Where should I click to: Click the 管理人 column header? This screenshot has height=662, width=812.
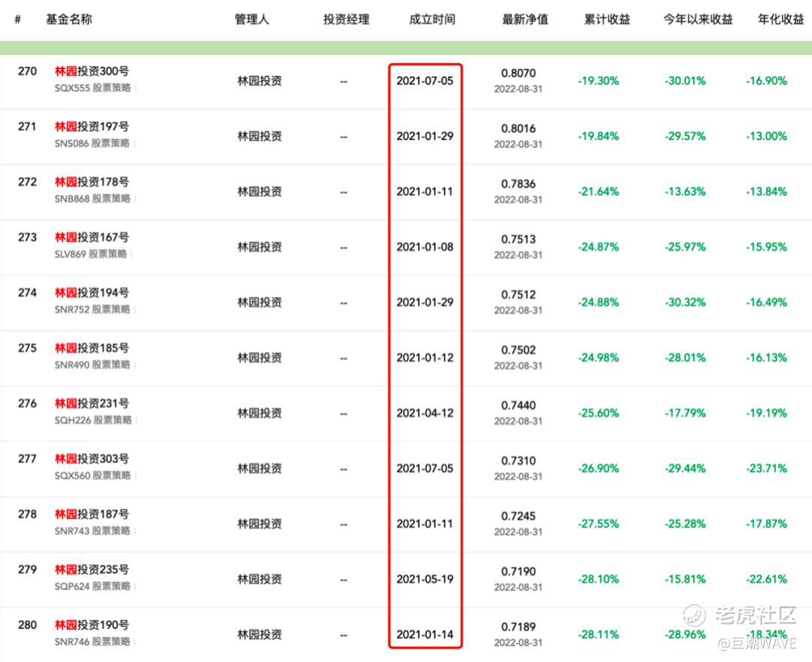[x=252, y=20]
